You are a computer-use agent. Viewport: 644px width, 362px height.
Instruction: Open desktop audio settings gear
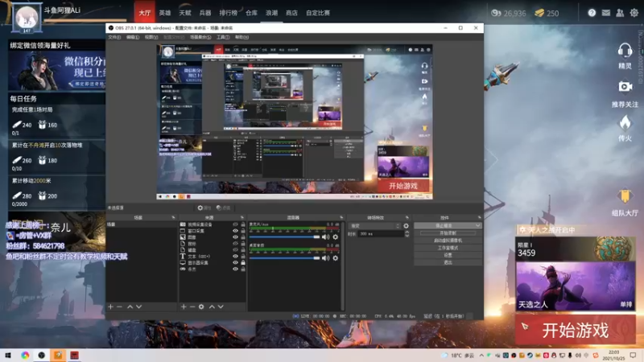click(x=336, y=257)
